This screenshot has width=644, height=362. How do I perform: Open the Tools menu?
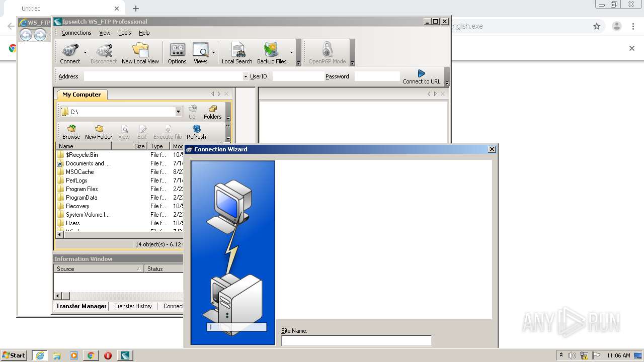[125, 33]
